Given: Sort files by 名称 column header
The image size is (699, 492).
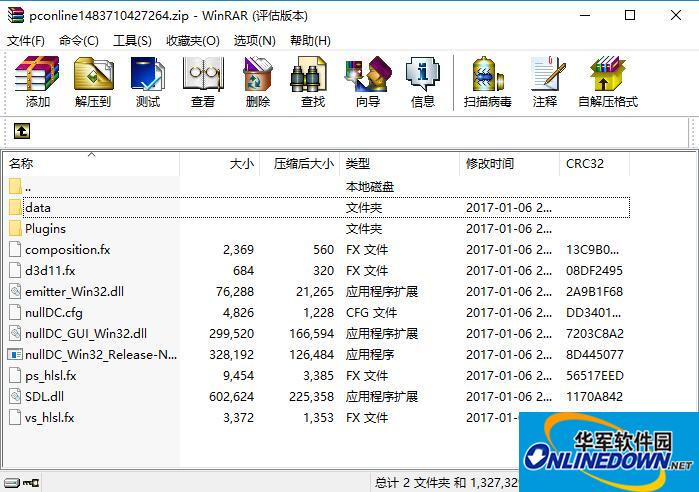Looking at the screenshot, I should click(21, 163).
